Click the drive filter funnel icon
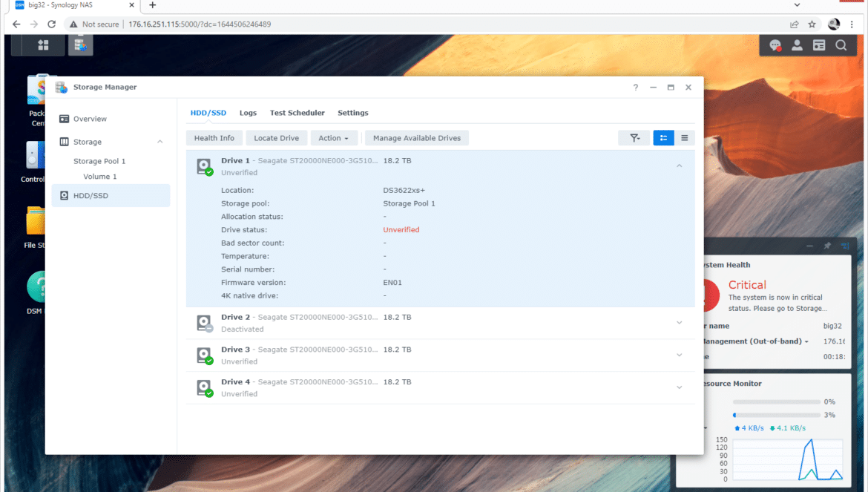Viewport: 868px width, 492px height. point(634,138)
